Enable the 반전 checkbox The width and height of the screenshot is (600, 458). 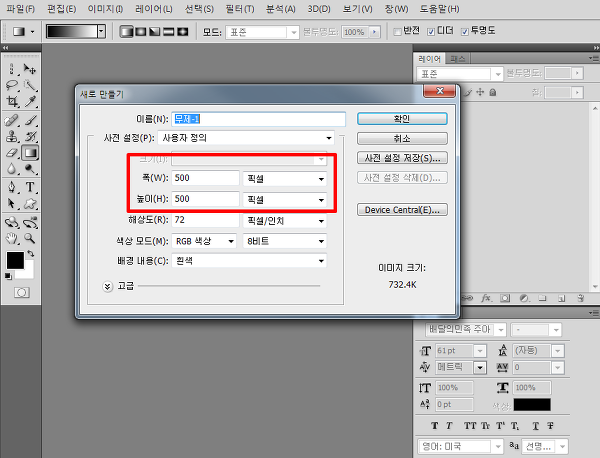(x=398, y=32)
